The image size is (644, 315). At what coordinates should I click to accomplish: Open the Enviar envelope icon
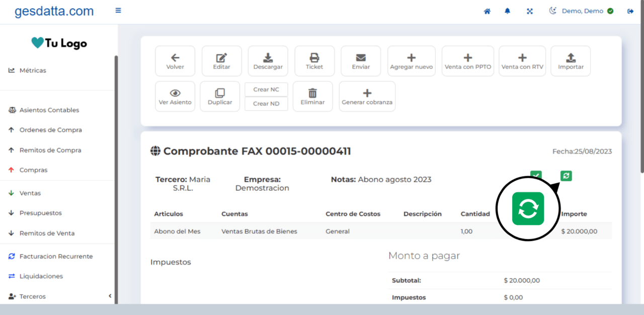point(361,57)
